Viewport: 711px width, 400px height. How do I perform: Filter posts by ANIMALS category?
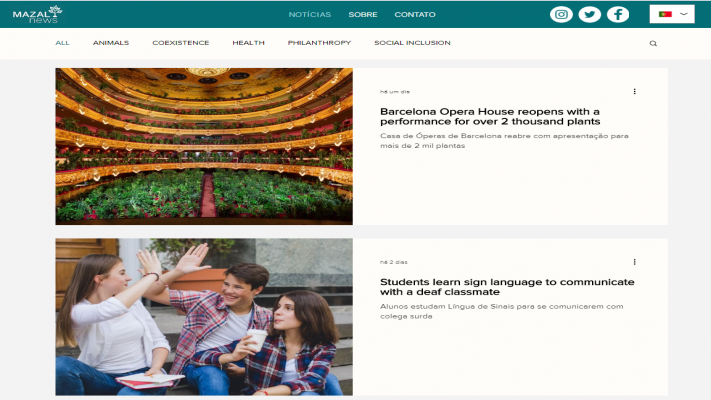pos(111,43)
